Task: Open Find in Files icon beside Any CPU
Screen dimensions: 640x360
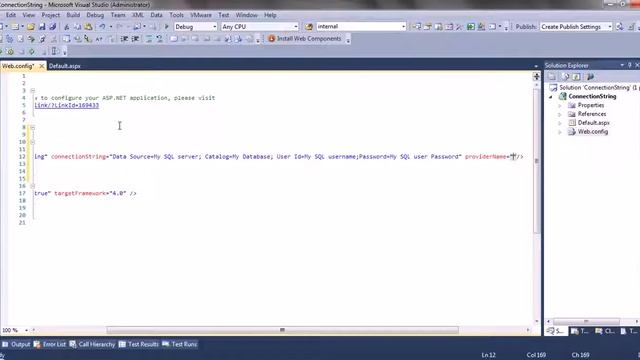Action: click(309, 27)
